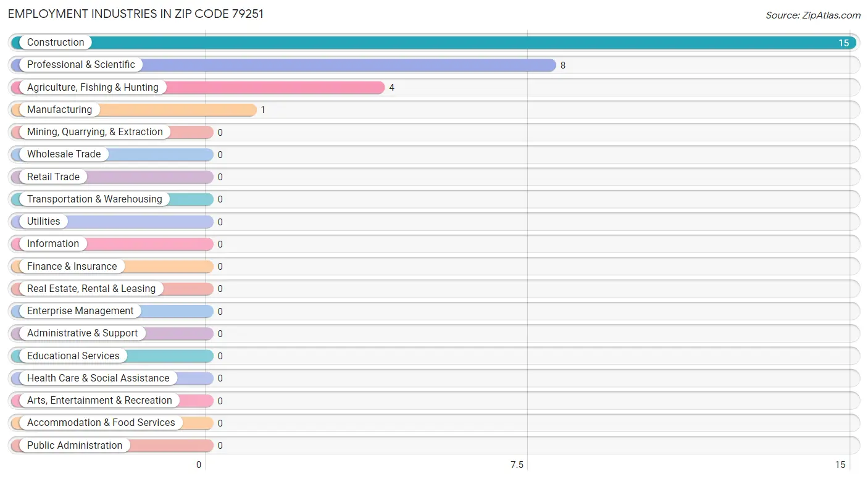Select the Professional & Scientific label

81,65
